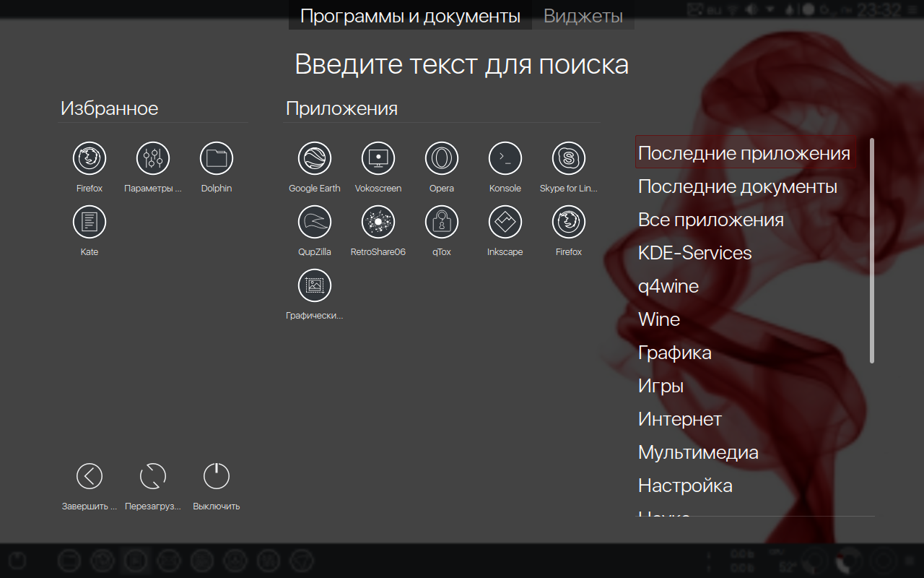
Task: Click the Завершить session logout icon
Action: 90,476
